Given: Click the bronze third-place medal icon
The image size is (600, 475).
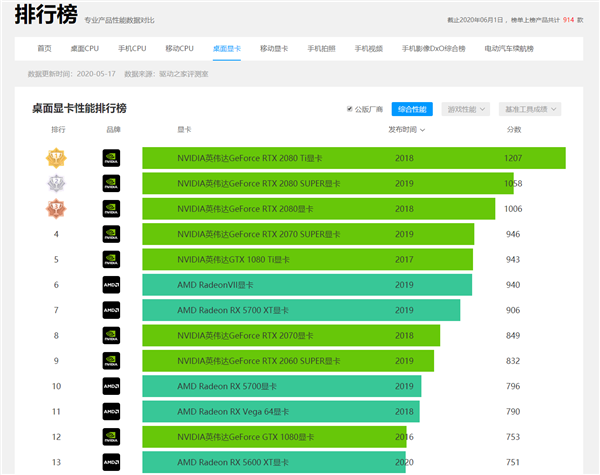Looking at the screenshot, I should (x=56, y=209).
